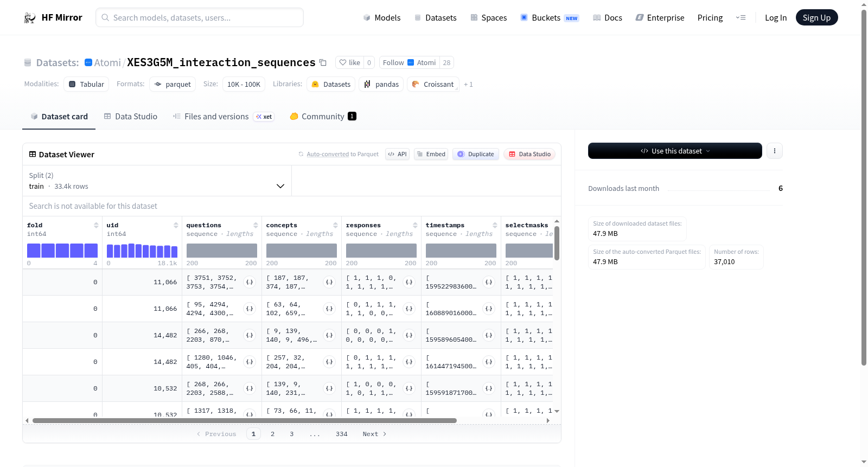Expand timestamps cell 159589605400
Screen dimensions: 868x467
(489, 335)
